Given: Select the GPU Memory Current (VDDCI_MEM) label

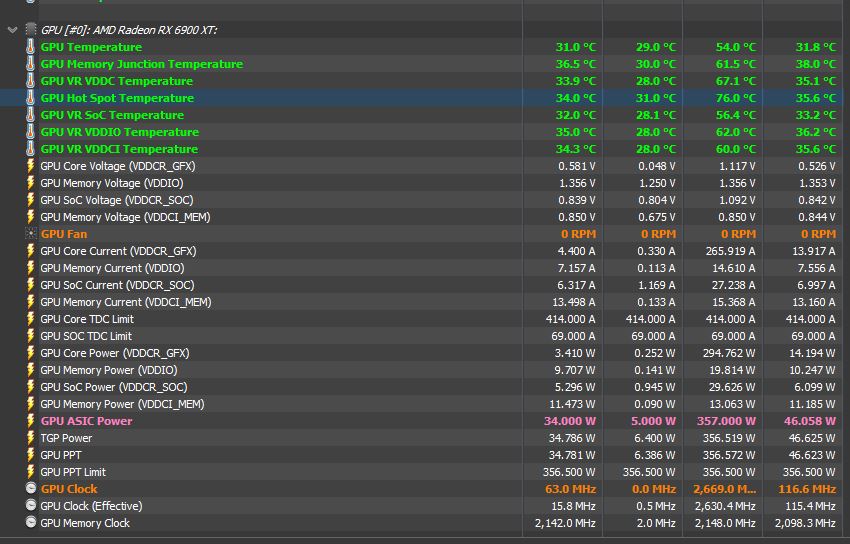Looking at the screenshot, I should click(x=126, y=302).
